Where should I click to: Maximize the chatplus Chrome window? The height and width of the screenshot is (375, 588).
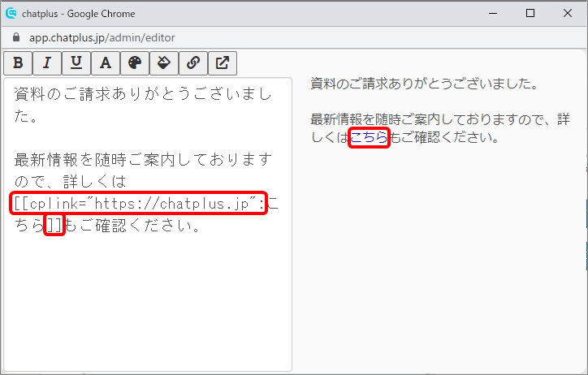[x=530, y=14]
